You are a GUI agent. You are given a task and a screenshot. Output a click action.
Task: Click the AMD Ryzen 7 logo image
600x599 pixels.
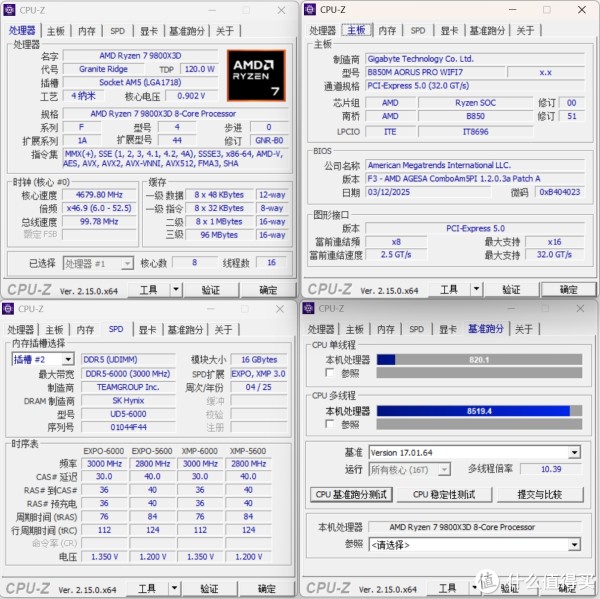256,75
